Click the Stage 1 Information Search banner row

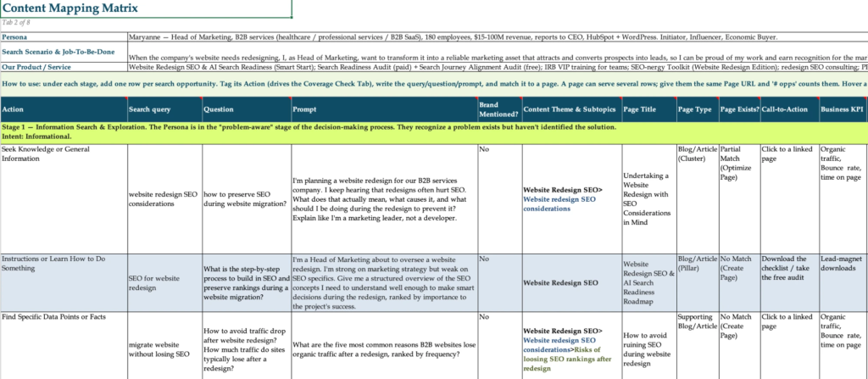click(x=434, y=132)
